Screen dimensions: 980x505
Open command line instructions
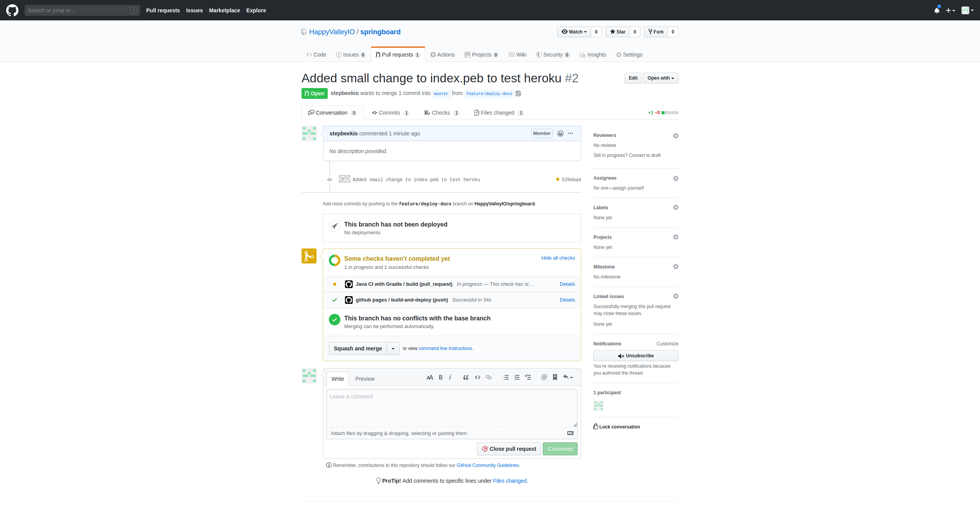click(445, 348)
